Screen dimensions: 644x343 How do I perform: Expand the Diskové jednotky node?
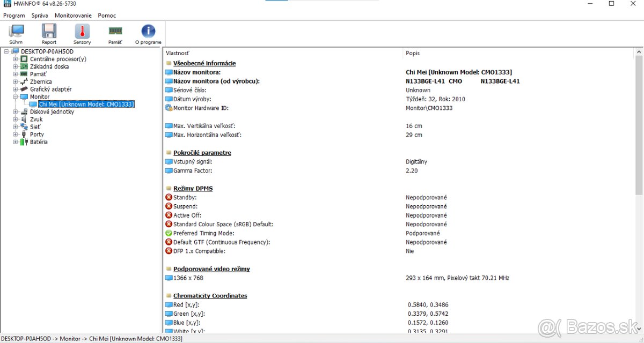tap(16, 112)
